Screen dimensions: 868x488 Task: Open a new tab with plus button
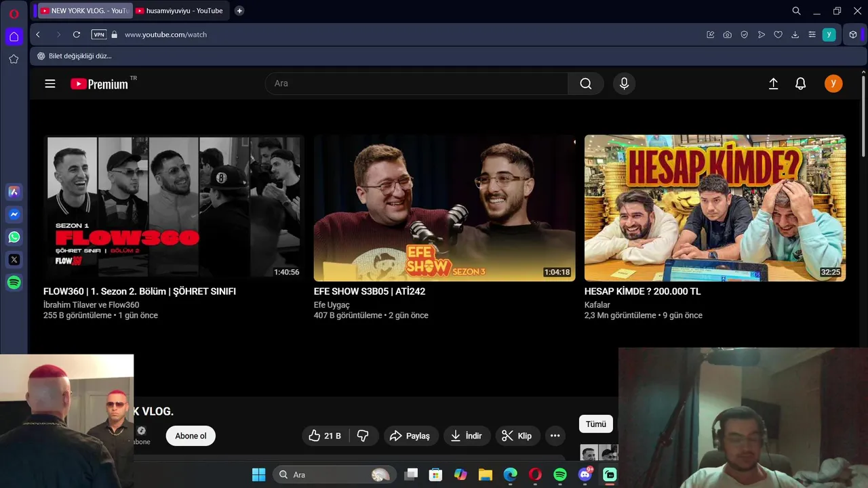coord(239,11)
